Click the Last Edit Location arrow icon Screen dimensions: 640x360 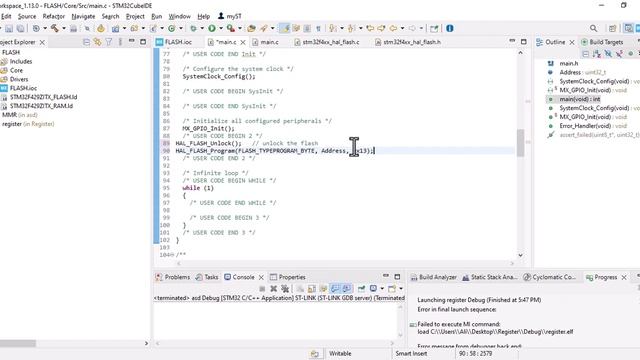(x=370, y=28)
